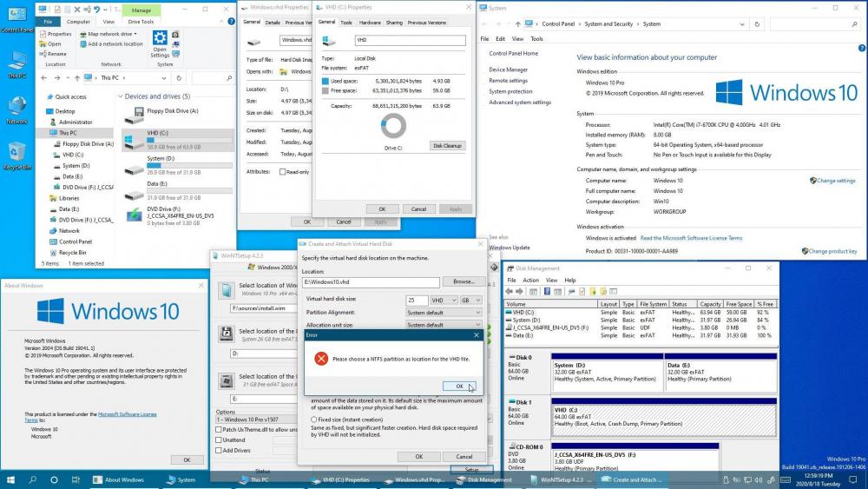The width and height of the screenshot is (868, 489).
Task: Open Control Panel desktop icon
Action: click(x=16, y=15)
